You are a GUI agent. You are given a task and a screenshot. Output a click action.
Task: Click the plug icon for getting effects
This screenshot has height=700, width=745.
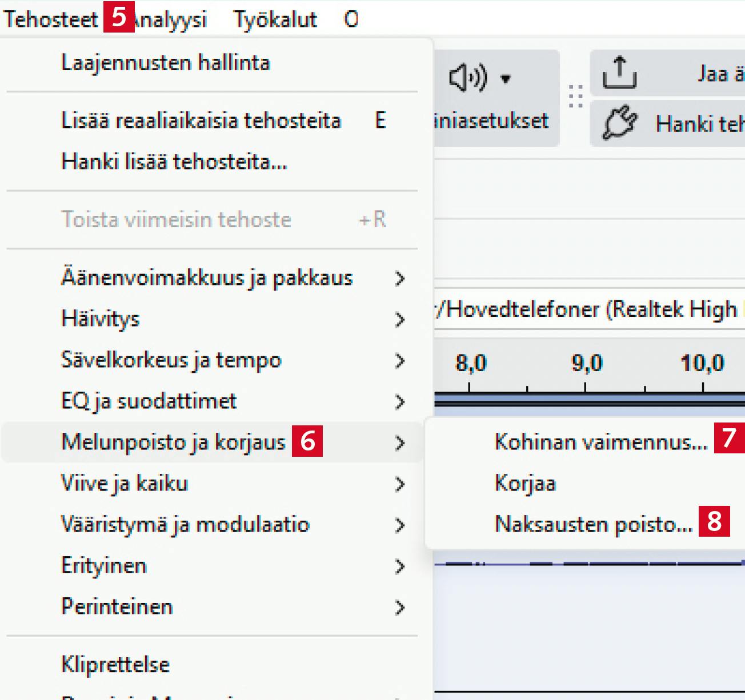[619, 123]
